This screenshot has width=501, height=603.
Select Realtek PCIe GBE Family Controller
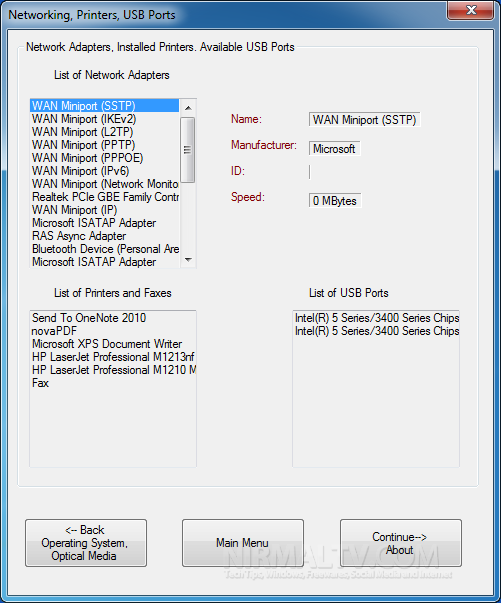pyautogui.click(x=105, y=197)
